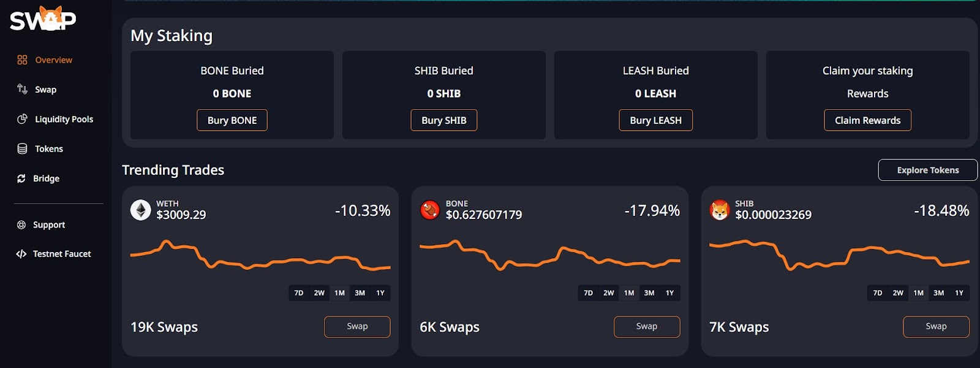Click the BONE token icon

(x=430, y=210)
